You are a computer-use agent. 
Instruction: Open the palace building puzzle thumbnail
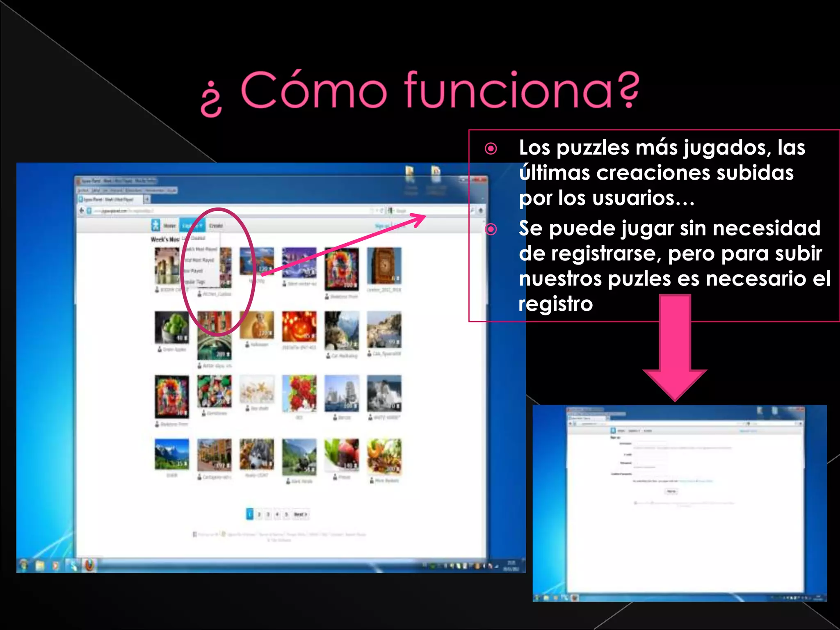[167, 266]
